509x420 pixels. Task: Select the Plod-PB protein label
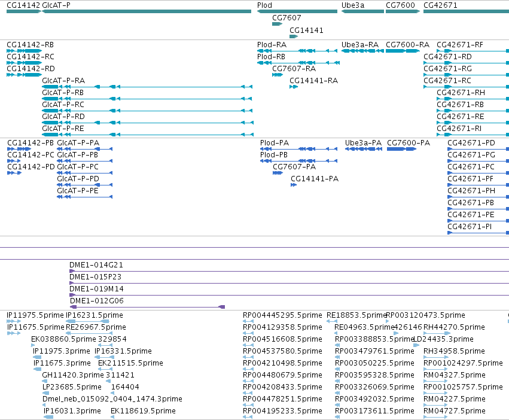click(274, 154)
